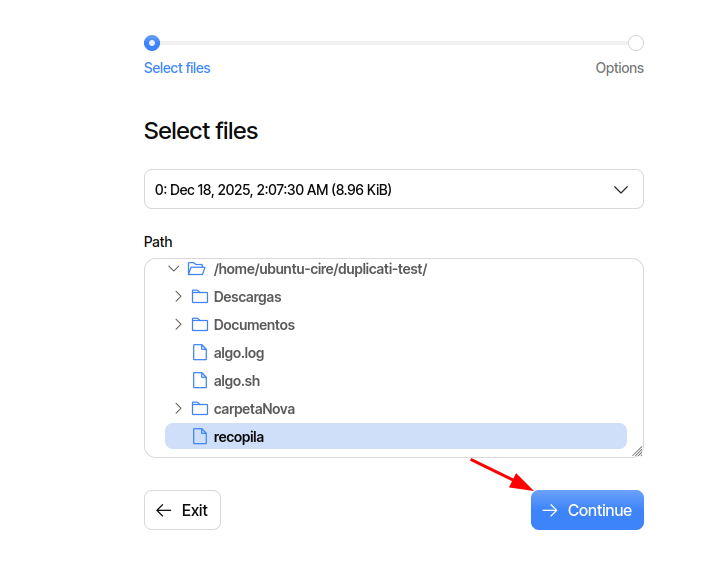Jump to the Options step

[x=619, y=68]
